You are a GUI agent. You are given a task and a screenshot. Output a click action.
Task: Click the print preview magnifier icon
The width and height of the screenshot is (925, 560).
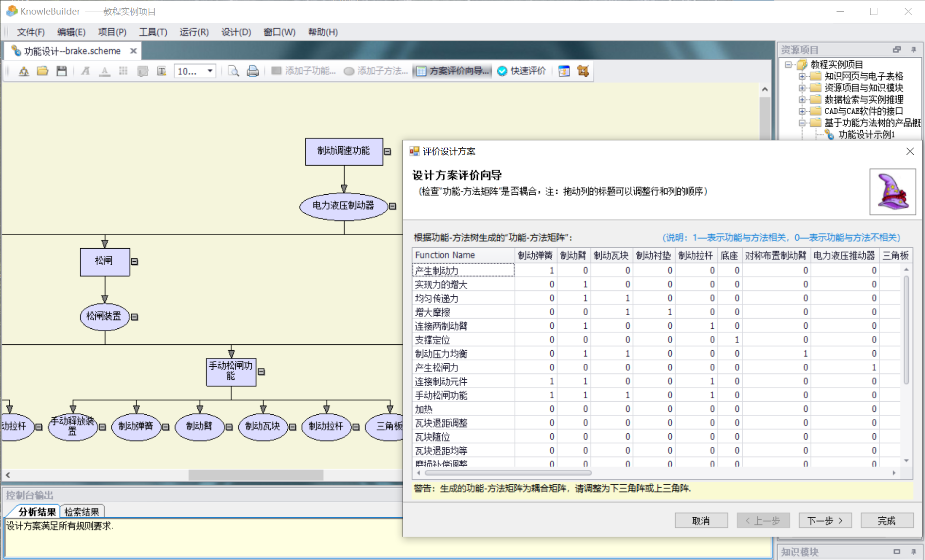[233, 71]
